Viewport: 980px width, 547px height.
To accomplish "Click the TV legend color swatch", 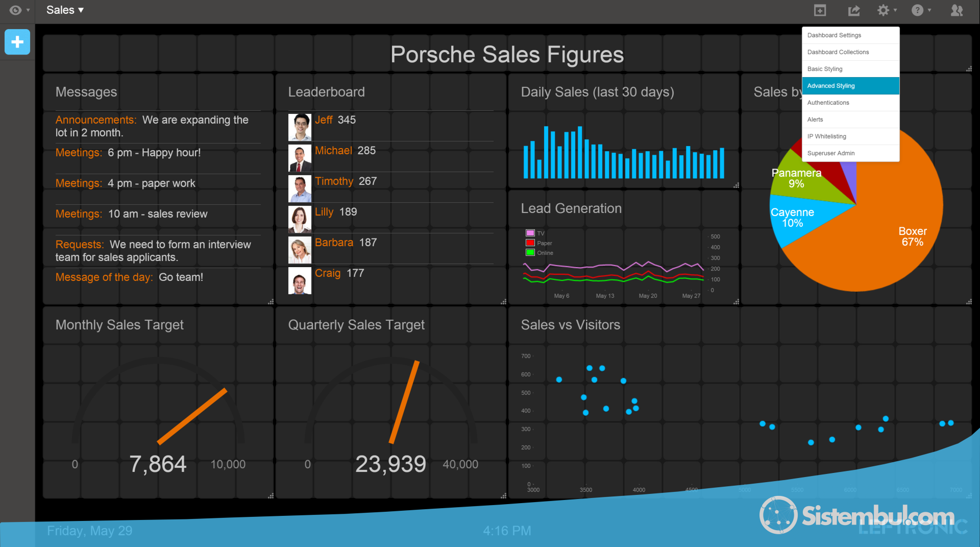I will (530, 233).
